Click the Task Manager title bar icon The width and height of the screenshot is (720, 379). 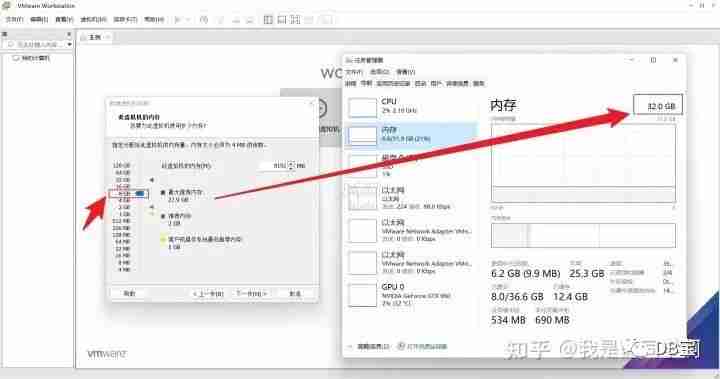349,60
